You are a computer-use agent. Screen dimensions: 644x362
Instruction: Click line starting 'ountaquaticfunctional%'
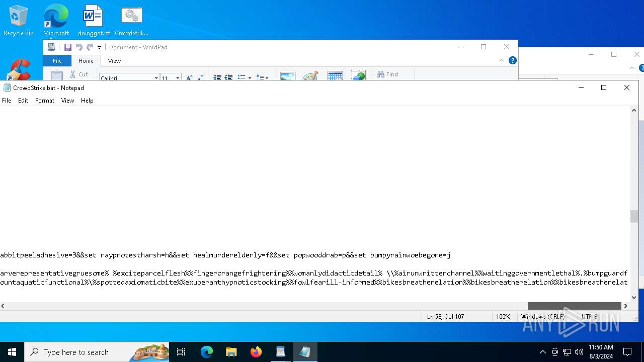(314, 283)
